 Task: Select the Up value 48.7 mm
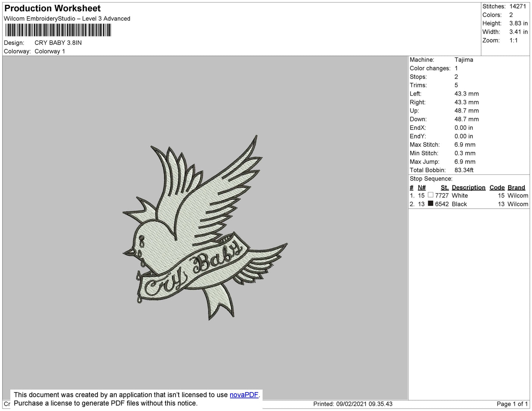pos(466,111)
